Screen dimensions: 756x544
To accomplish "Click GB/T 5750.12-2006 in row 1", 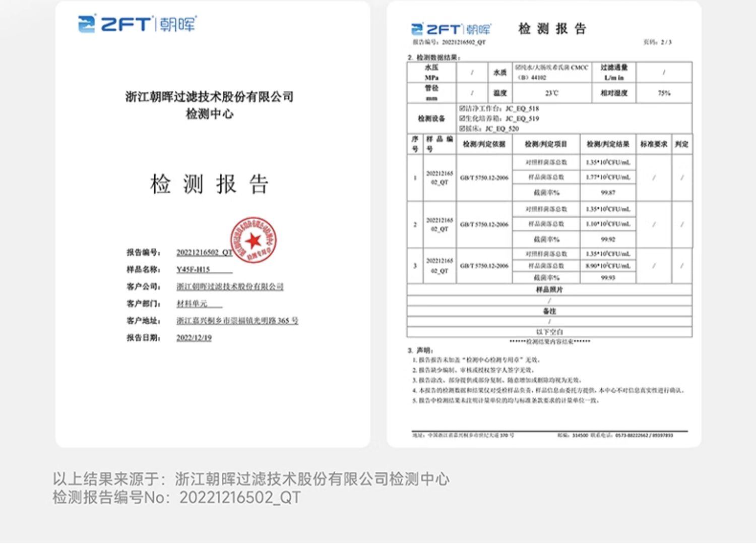I will click(x=484, y=177).
